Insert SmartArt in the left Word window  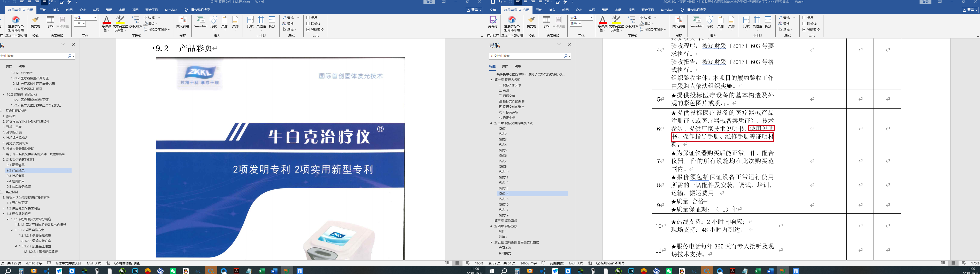tap(201, 22)
